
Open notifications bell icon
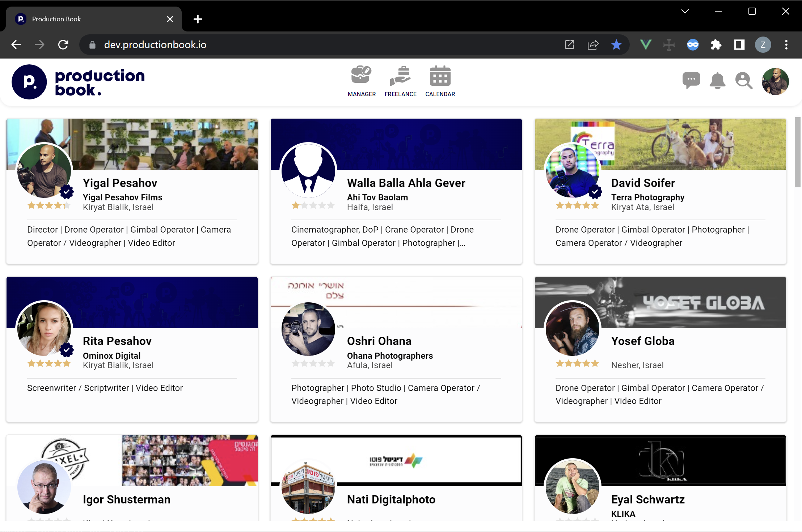point(717,80)
